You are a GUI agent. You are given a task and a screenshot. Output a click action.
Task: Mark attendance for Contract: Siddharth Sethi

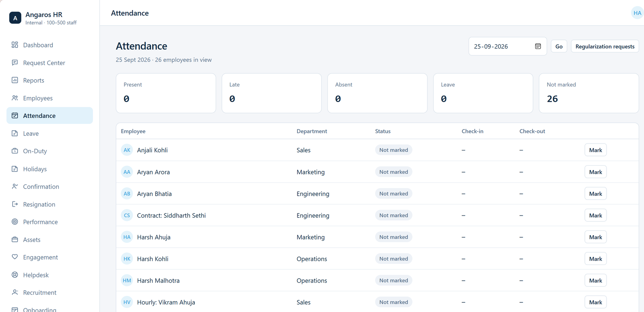click(x=595, y=215)
